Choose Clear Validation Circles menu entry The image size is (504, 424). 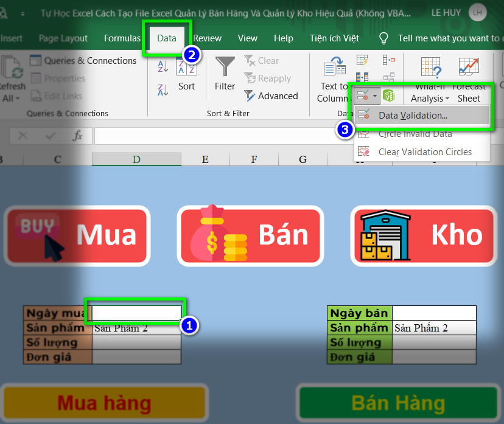[422, 151]
